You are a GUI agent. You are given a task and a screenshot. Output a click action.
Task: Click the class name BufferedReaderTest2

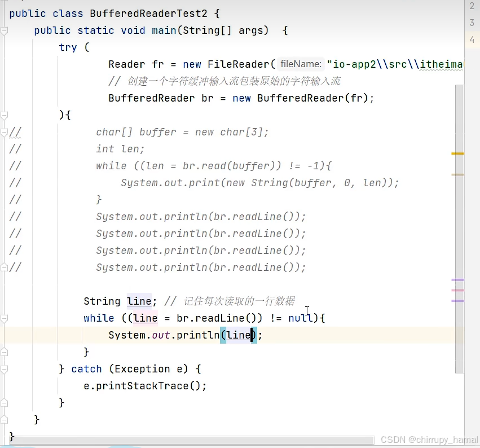pyautogui.click(x=148, y=14)
